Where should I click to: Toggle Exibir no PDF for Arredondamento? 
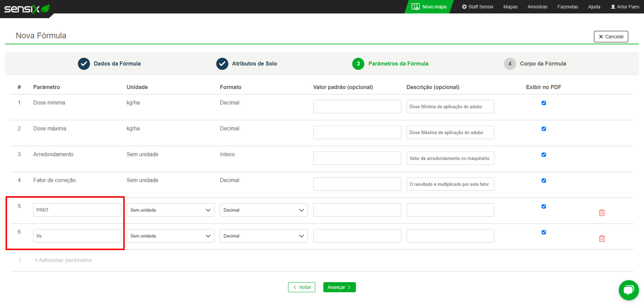[543, 155]
